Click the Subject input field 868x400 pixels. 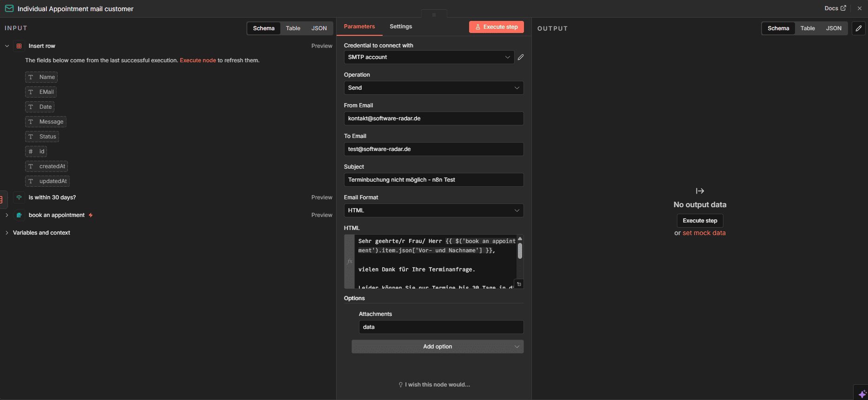click(433, 180)
